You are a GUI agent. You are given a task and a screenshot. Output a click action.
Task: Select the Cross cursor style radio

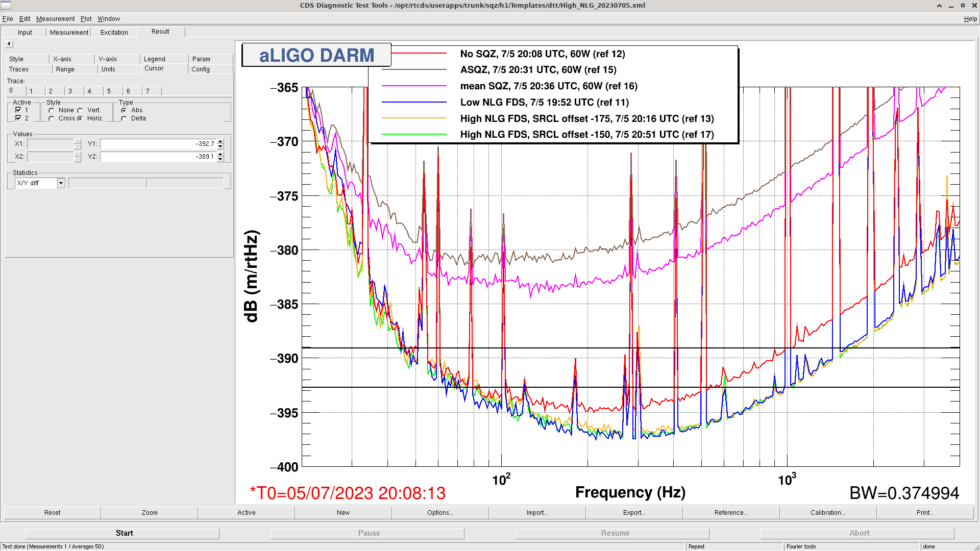(x=52, y=118)
